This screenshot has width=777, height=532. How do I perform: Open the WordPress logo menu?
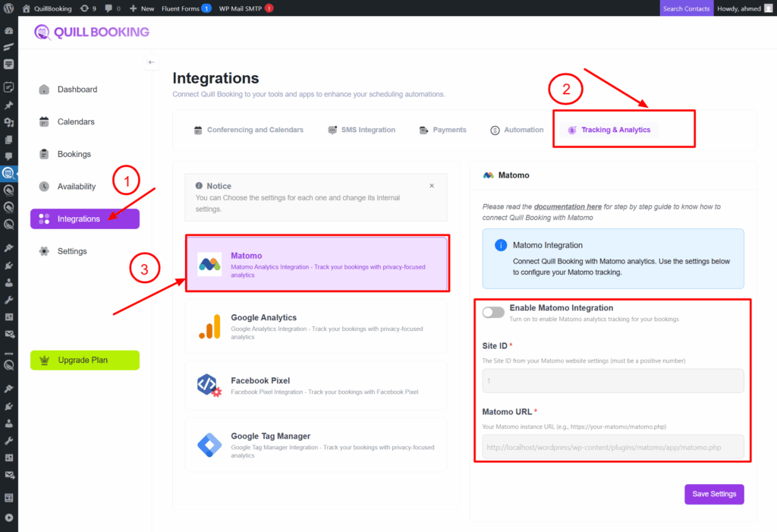click(9, 8)
